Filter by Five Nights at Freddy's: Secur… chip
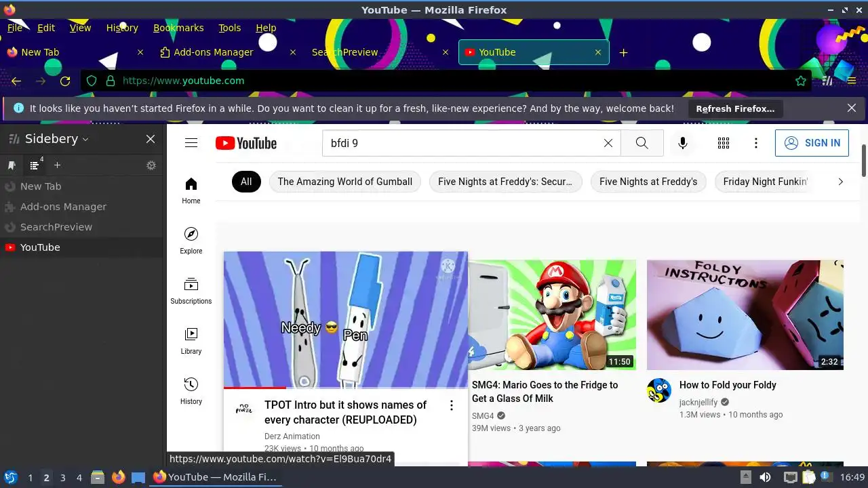This screenshot has width=868, height=488. tap(505, 182)
